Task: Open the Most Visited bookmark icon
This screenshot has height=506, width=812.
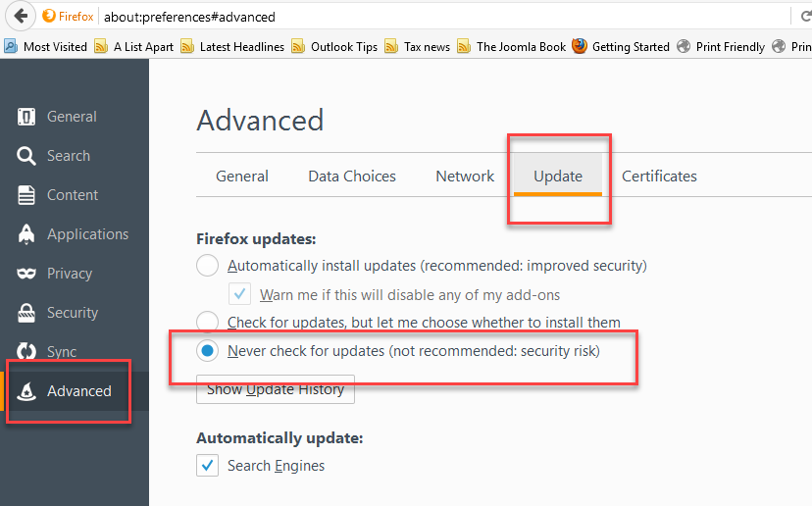Action: [11, 47]
